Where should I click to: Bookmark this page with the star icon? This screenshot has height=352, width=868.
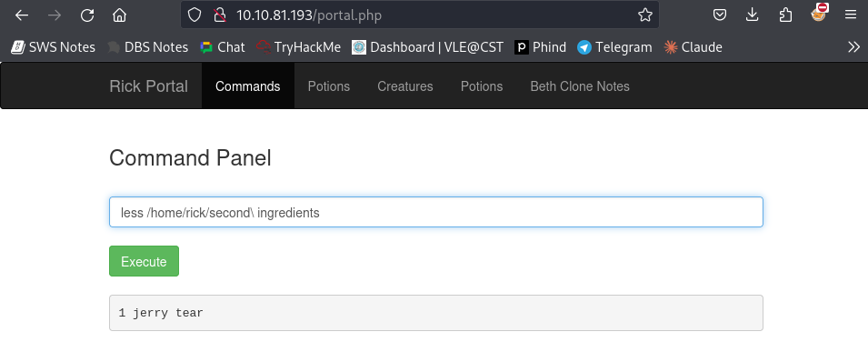645,15
